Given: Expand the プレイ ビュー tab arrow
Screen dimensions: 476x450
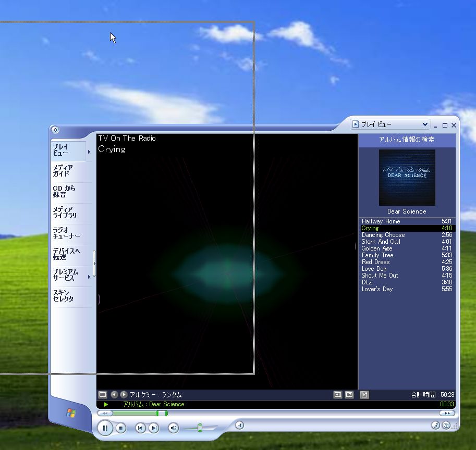Looking at the screenshot, I should coord(89,152).
